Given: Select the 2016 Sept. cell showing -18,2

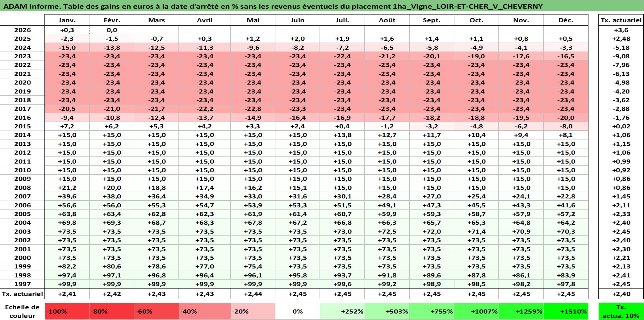Looking at the screenshot, I should pos(432,118).
